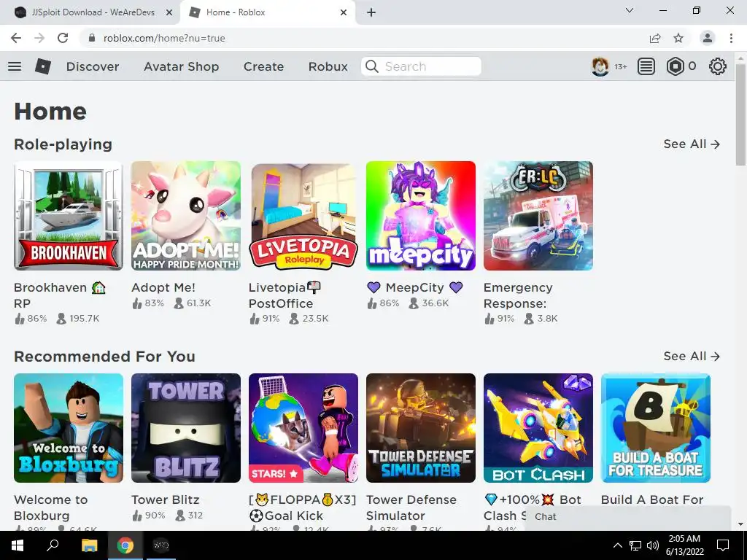Reload the Roblox page
Viewport: 747px width, 560px height.
[x=63, y=38]
